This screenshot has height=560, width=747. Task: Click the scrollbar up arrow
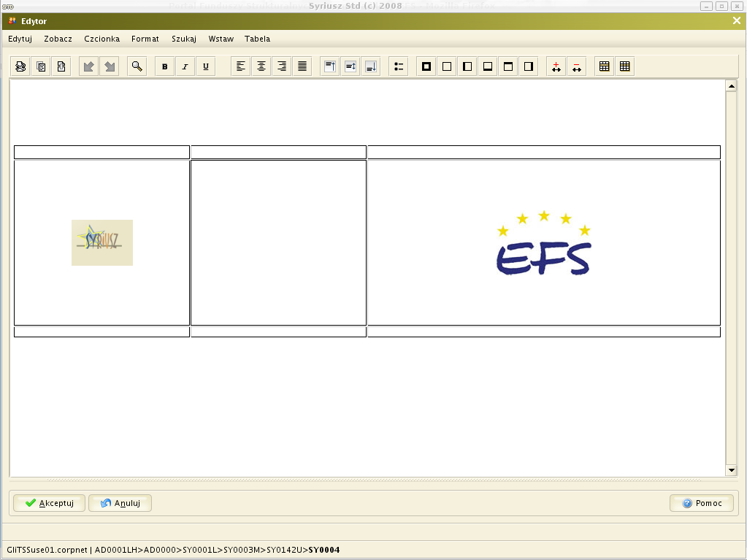731,86
